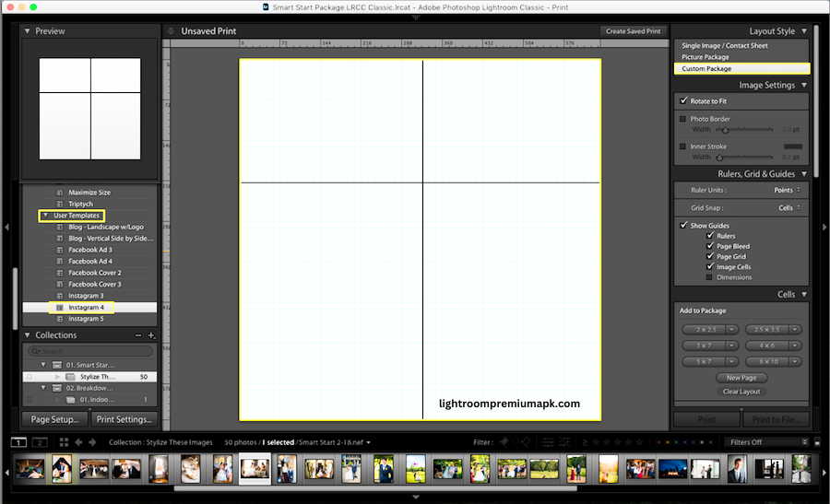Screen dimensions: 830x504
Task: Uncheck Page Grid checkbox
Action: point(710,256)
